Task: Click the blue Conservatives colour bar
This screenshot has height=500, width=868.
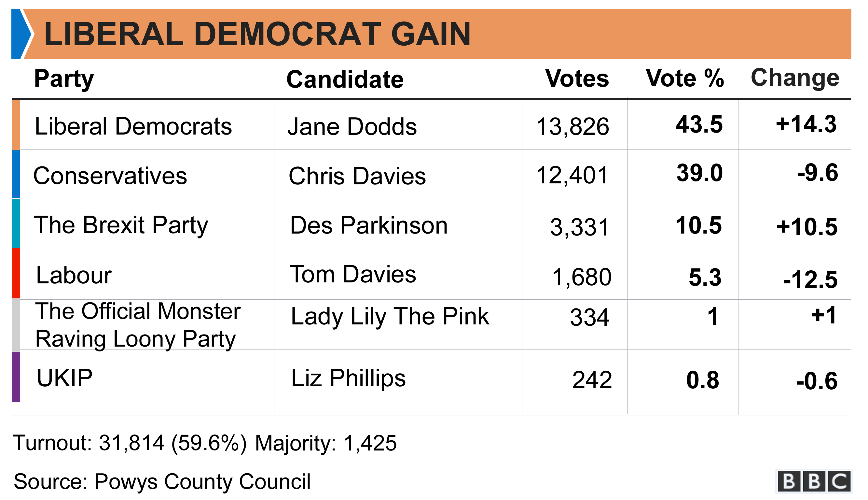Action: [16, 174]
